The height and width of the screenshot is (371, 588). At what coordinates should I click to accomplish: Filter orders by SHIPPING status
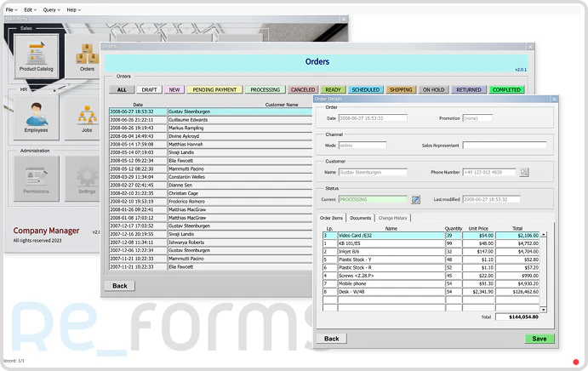(x=401, y=89)
